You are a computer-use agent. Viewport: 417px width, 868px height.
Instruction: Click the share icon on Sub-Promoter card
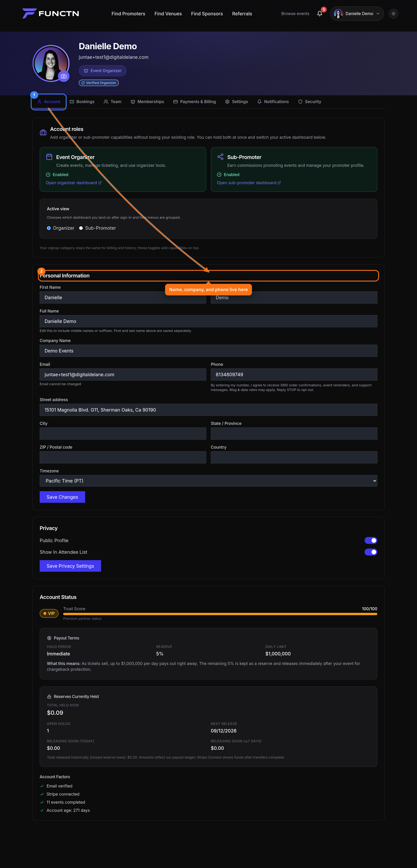[x=220, y=157]
